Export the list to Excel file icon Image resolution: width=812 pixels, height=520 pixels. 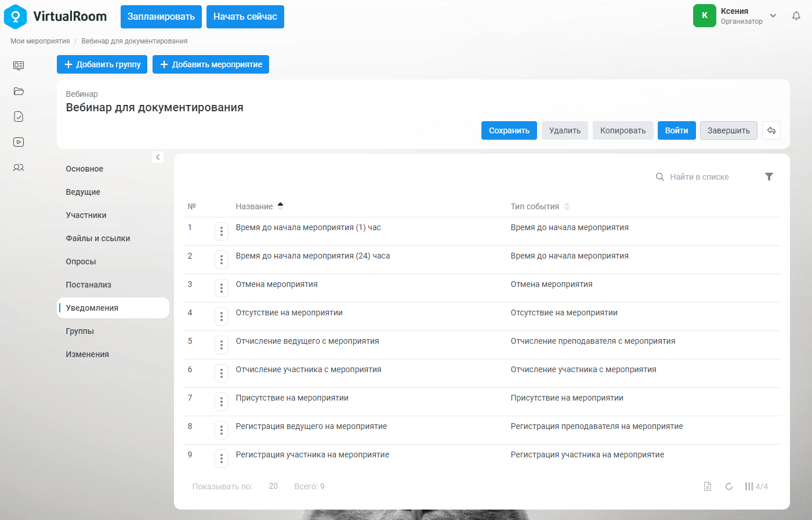708,486
